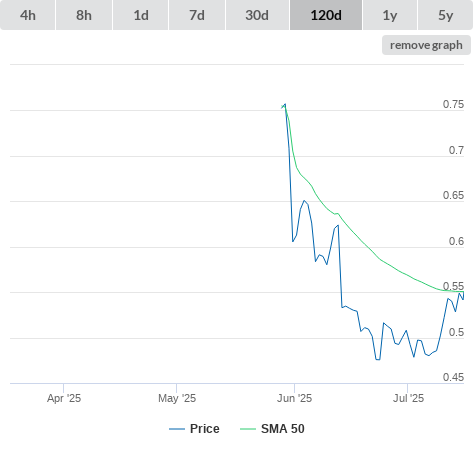Click the remove graph button
The image size is (474, 455).
point(426,45)
